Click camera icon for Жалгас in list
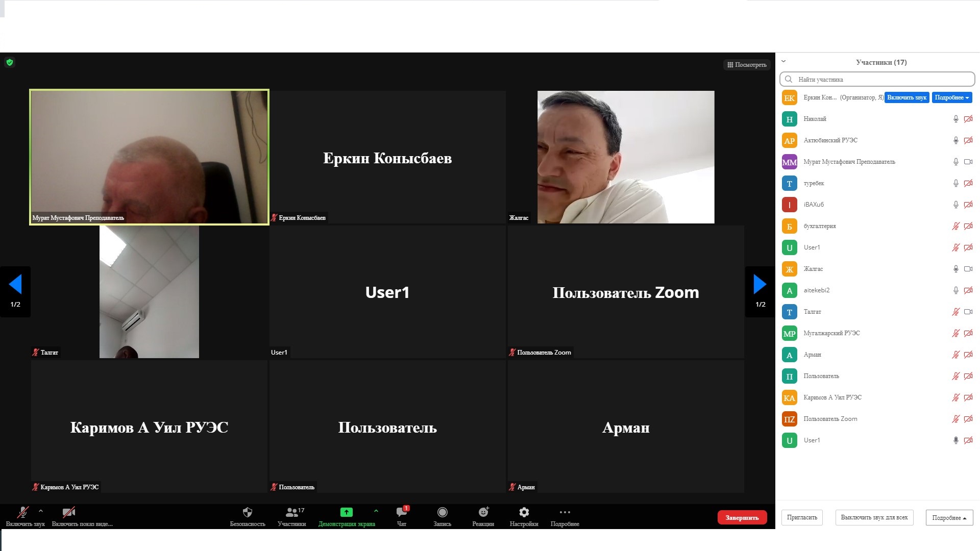The image size is (980, 551). (968, 269)
